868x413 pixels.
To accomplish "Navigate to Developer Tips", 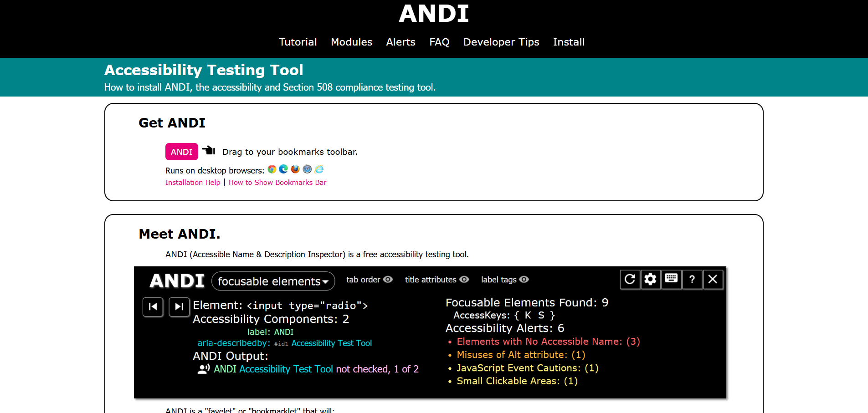I will click(501, 42).
